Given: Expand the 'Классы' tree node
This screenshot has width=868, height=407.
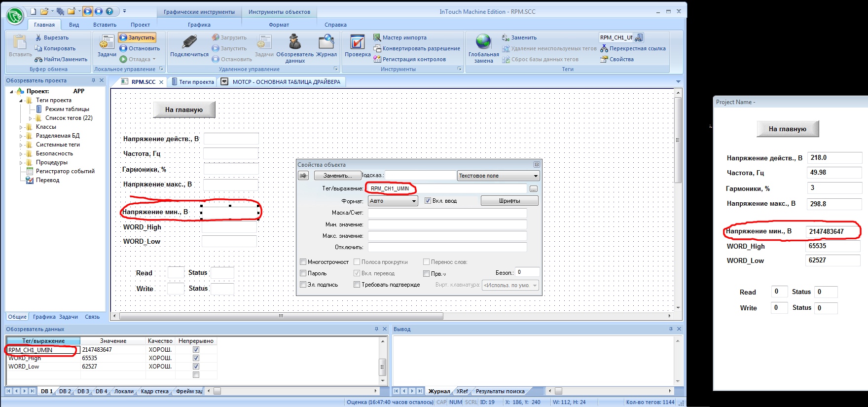Looking at the screenshot, I should pyautogui.click(x=22, y=127).
